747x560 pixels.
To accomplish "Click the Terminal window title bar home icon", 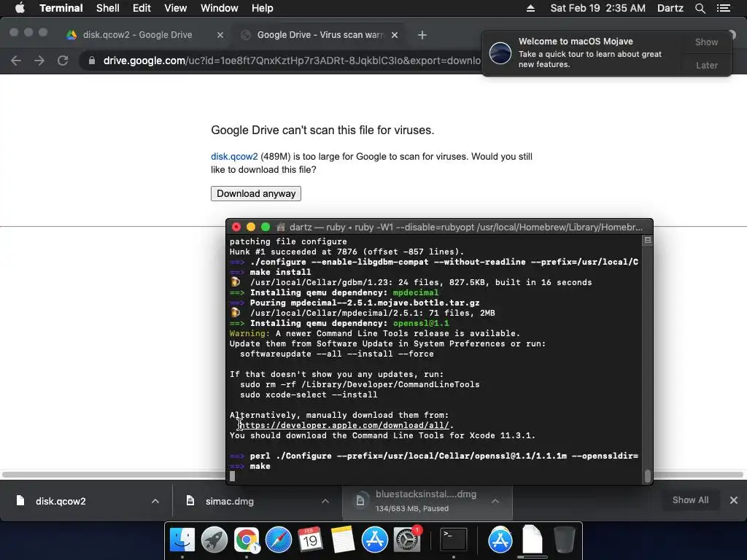I will pyautogui.click(x=281, y=227).
